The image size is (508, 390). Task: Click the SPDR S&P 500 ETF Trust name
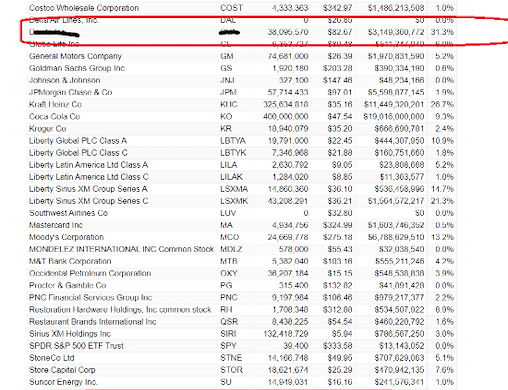[x=76, y=346]
